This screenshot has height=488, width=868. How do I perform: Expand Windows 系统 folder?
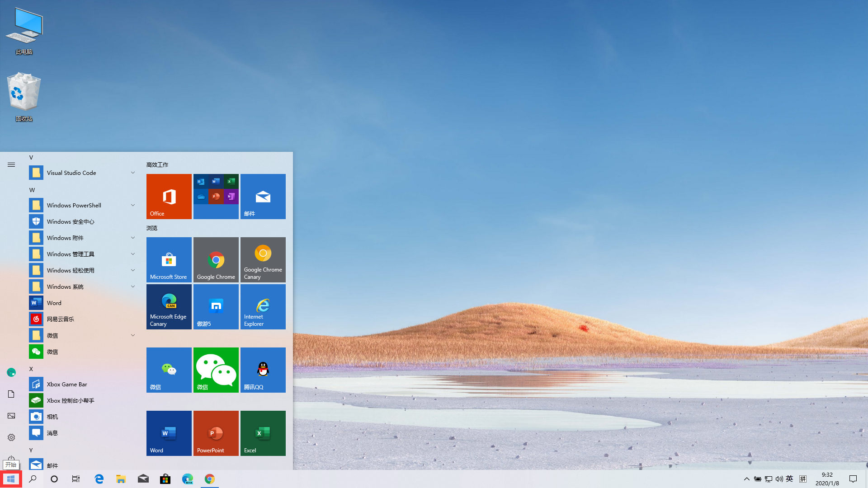pos(82,286)
